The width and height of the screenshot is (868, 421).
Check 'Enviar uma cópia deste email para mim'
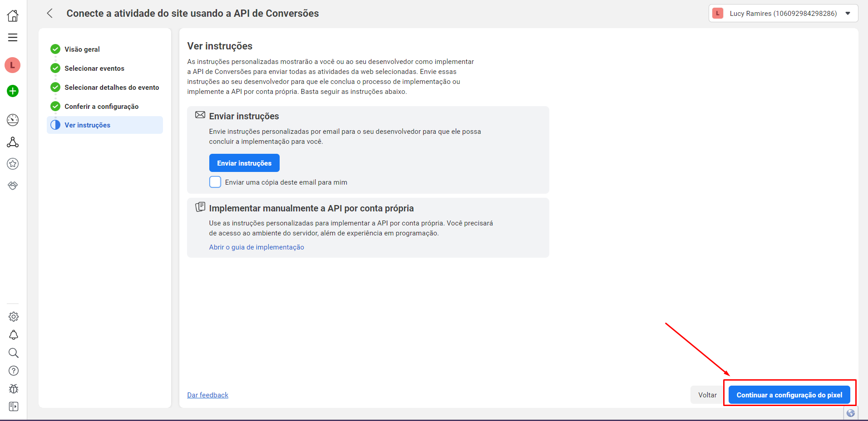point(215,182)
